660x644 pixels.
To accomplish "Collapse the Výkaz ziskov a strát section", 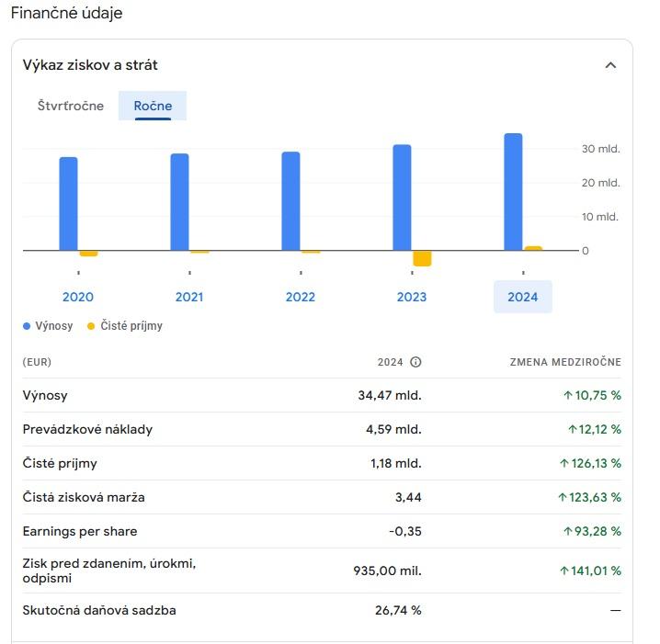I will pyautogui.click(x=610, y=65).
